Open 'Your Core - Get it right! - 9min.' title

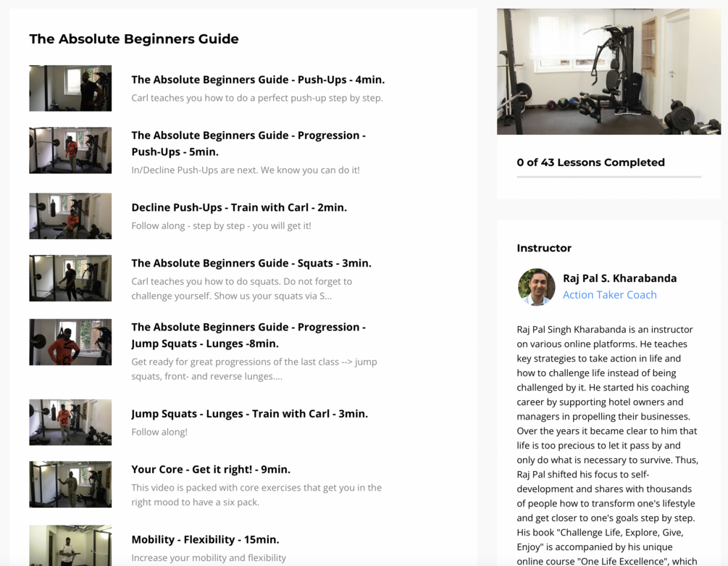click(211, 470)
